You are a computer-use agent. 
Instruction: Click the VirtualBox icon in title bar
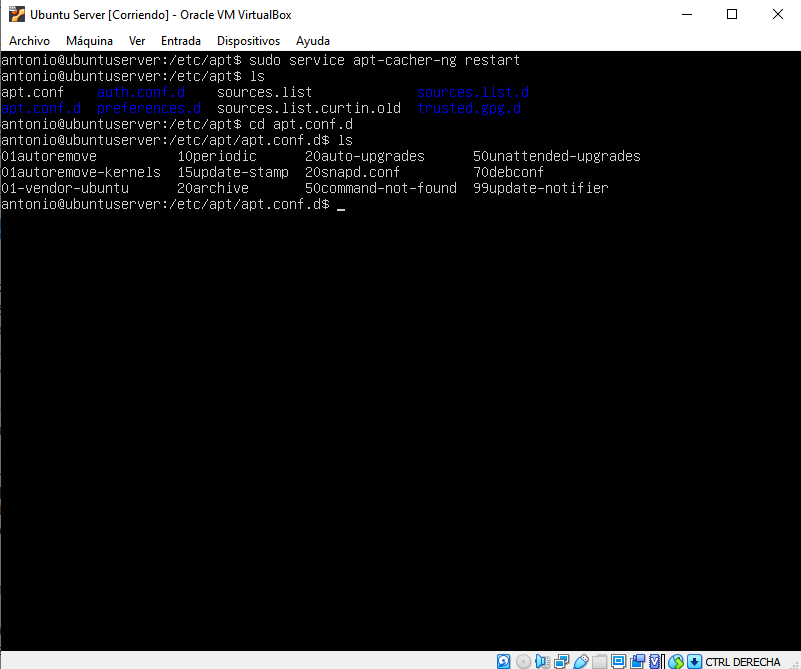pyautogui.click(x=16, y=14)
